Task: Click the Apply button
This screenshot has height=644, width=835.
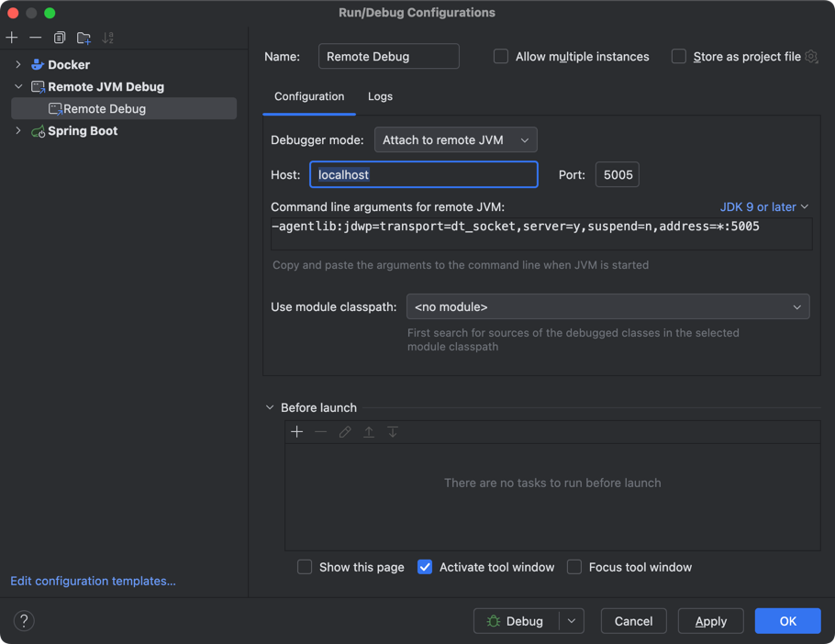Action: 710,621
